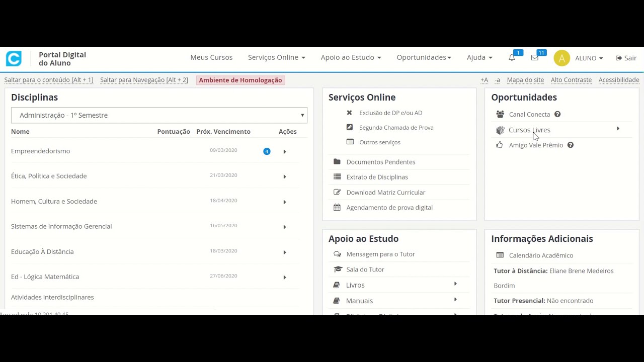This screenshot has height=362, width=644.
Task: Click the Sair logout icon
Action: [619, 58]
